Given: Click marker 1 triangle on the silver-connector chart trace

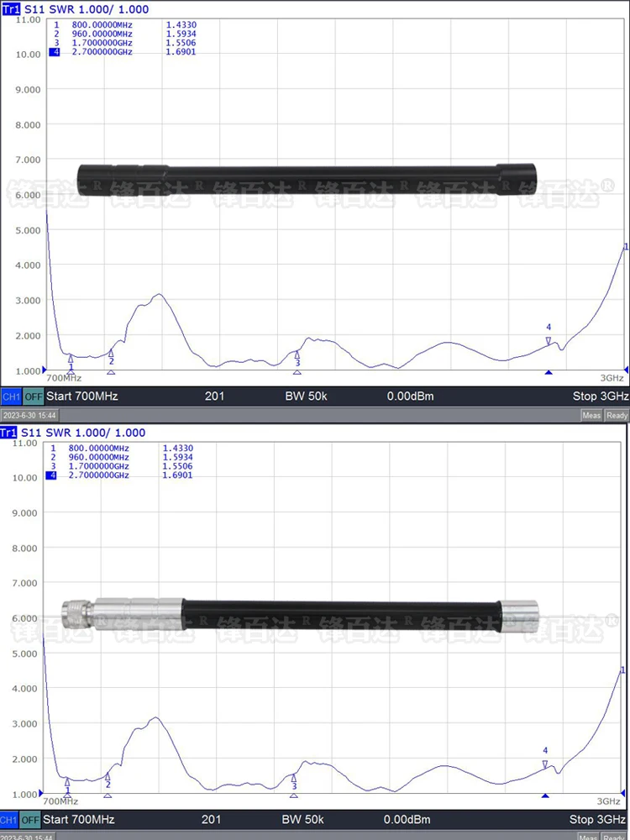Looking at the screenshot, I should pyautogui.click(x=67, y=782).
